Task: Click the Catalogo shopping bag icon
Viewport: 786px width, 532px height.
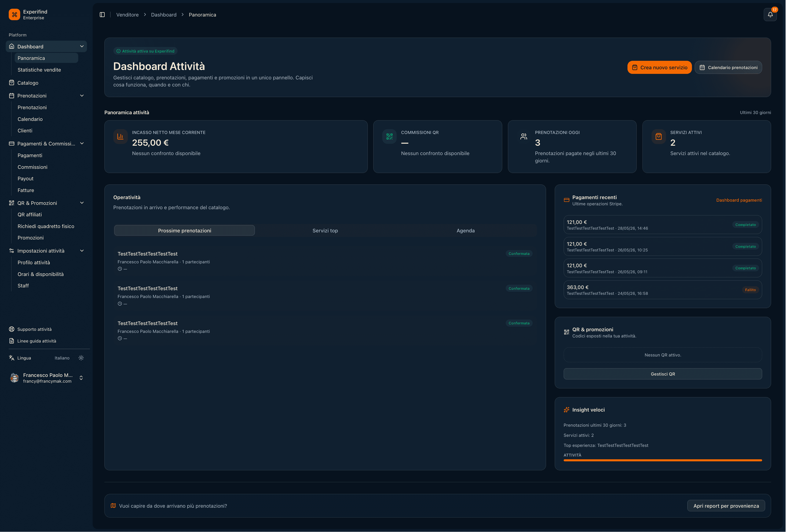Action: tap(11, 83)
